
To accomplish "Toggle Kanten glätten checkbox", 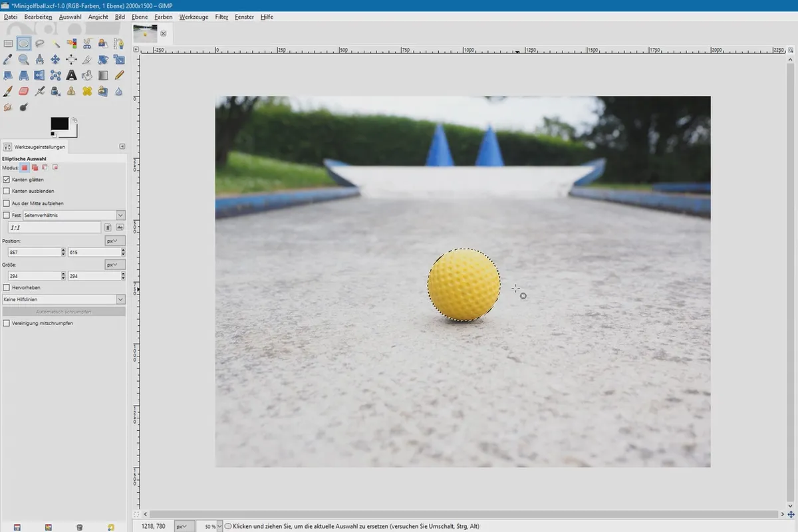I will (7, 180).
